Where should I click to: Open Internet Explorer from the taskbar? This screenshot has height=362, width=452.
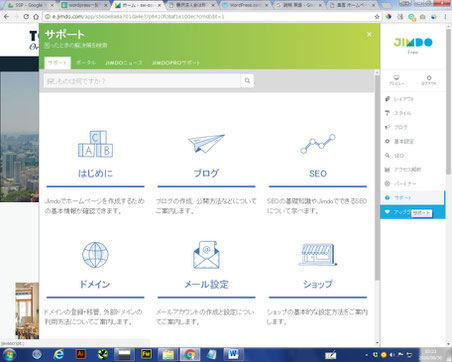click(x=58, y=354)
